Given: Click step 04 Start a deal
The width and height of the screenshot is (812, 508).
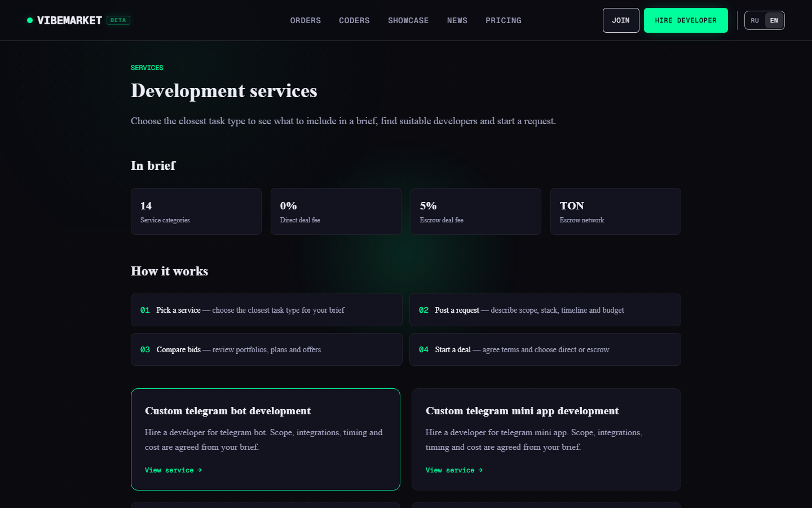Looking at the screenshot, I should [545, 349].
